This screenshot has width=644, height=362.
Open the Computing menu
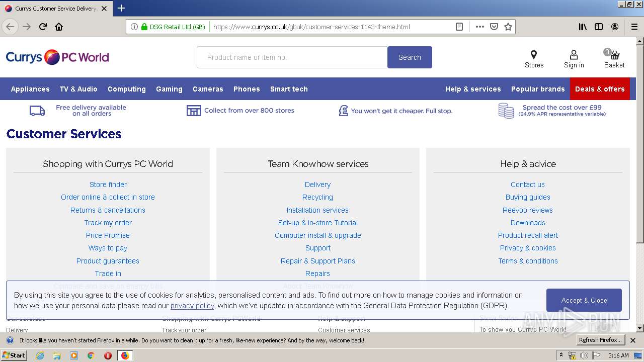[x=127, y=89]
